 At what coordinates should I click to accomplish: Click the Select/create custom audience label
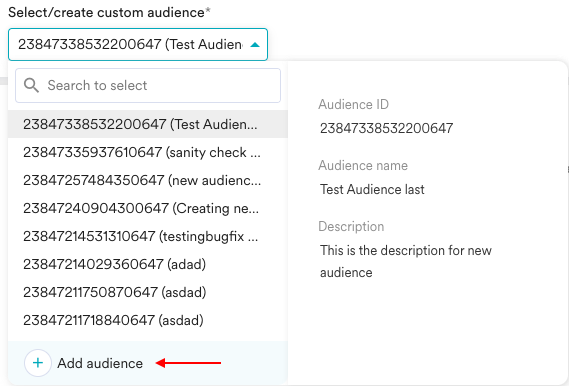109,12
